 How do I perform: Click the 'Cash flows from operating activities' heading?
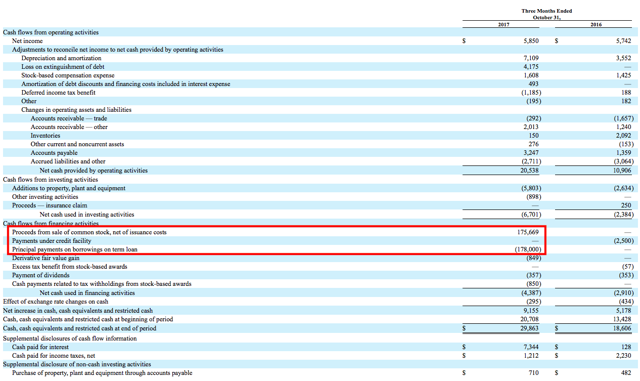coord(51,32)
